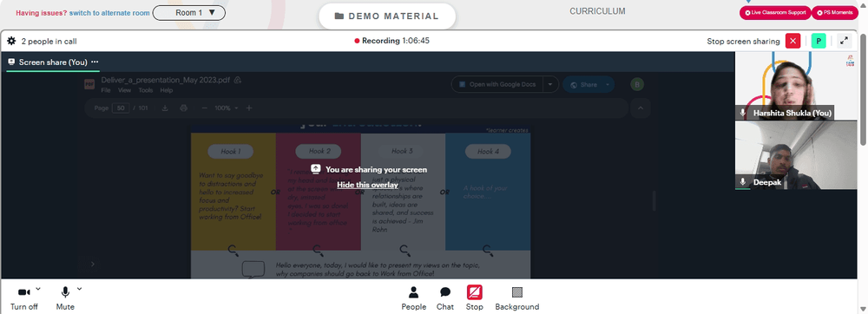Viewport: 868px width, 314px height.
Task: Open Tools menu in shared PDF viewer
Action: click(x=146, y=90)
